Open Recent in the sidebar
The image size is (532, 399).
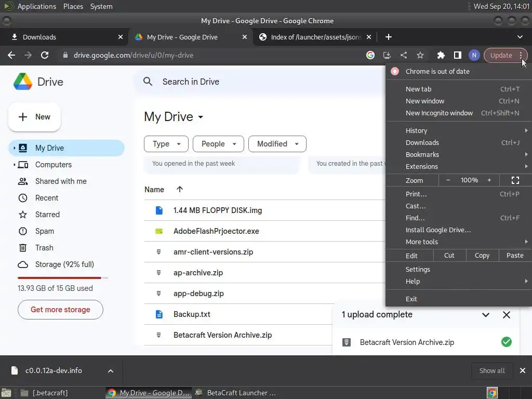tap(47, 198)
